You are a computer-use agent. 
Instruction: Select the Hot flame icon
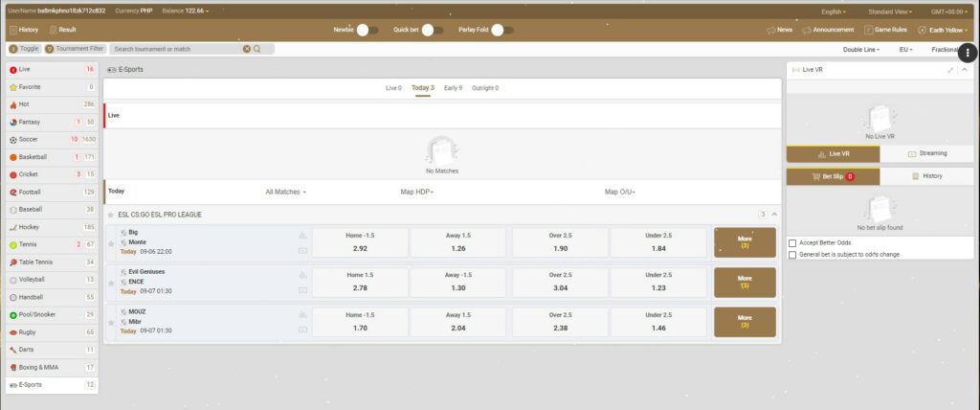click(x=13, y=104)
